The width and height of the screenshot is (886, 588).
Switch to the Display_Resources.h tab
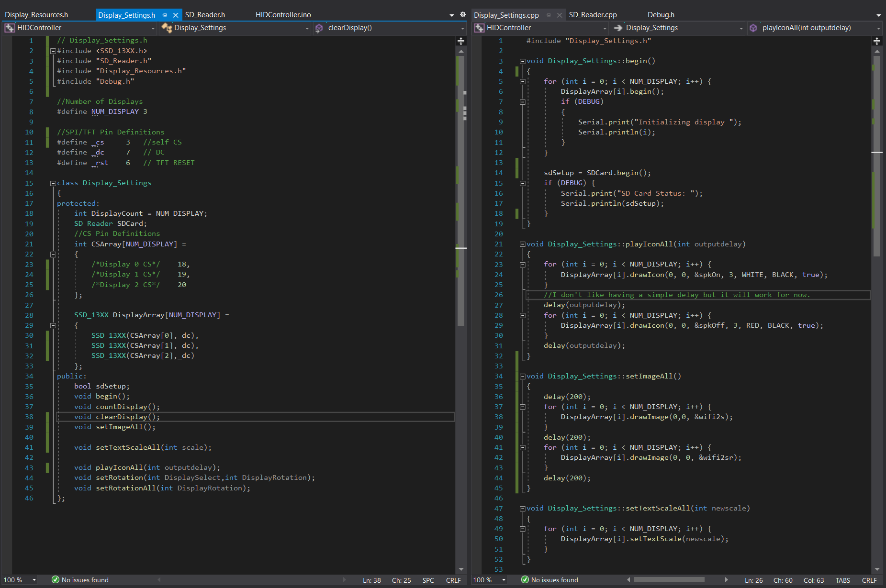[36, 15]
